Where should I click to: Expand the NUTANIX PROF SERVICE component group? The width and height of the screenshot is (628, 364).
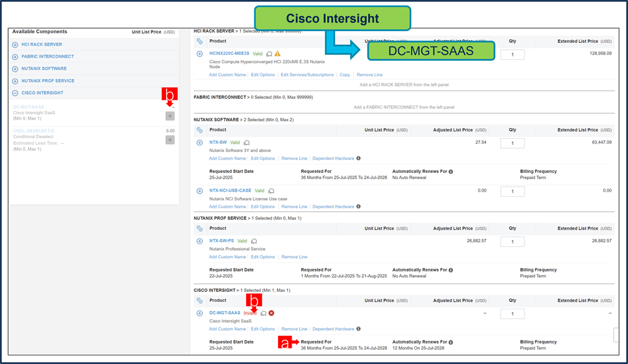[x=15, y=81]
